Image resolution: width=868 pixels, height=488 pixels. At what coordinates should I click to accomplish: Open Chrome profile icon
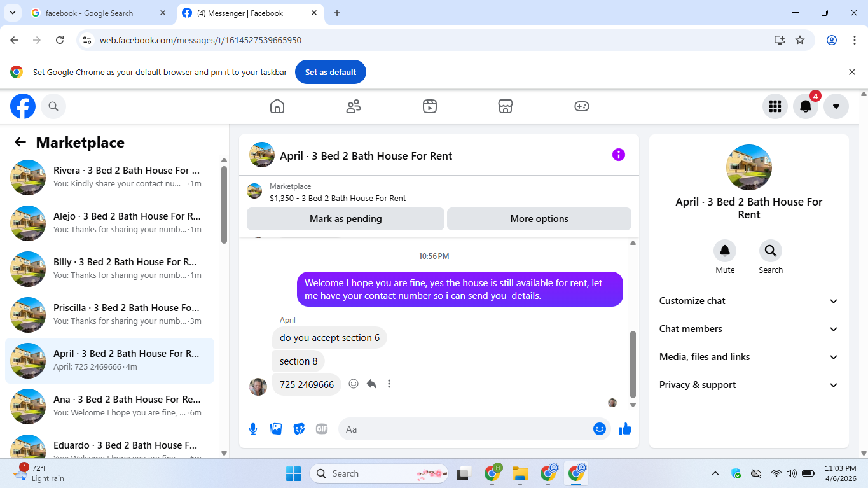coord(832,40)
